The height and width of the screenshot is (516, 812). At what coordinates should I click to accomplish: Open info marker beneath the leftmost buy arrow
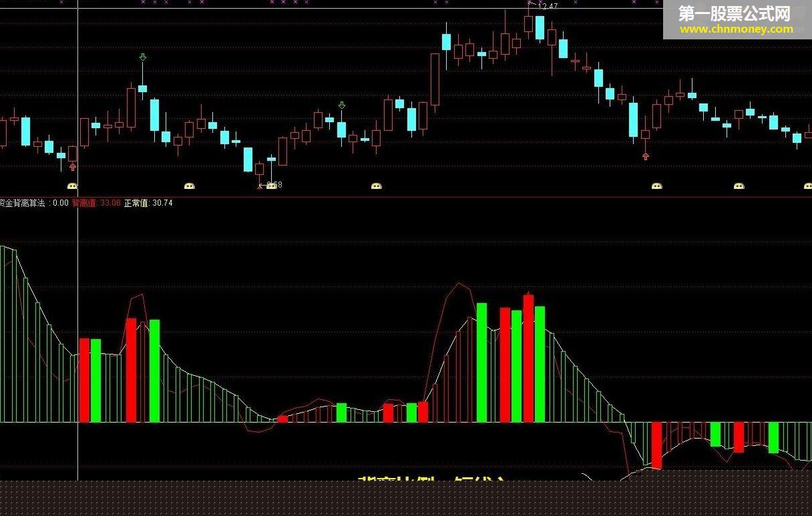73,186
